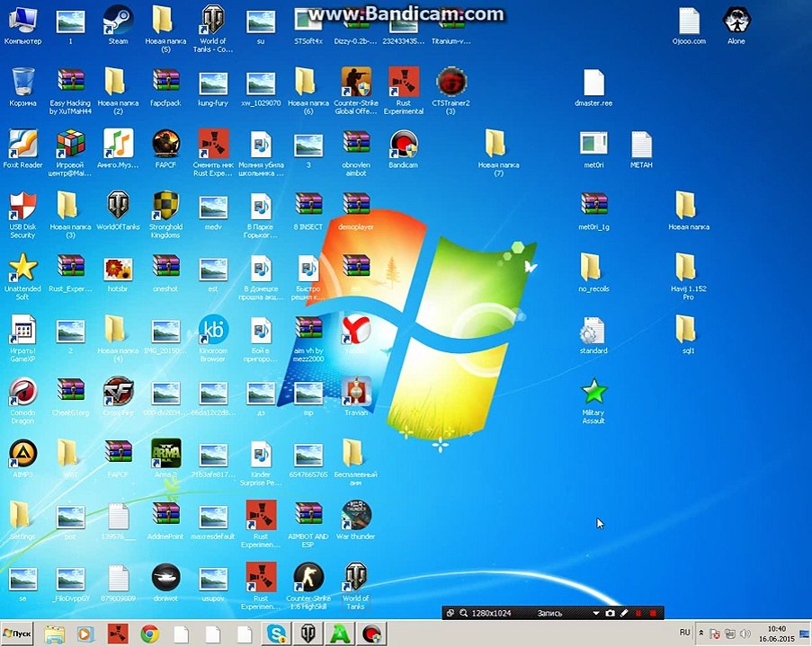Open Havij 1.152 Pro folder
This screenshot has width=812, height=647.
[x=689, y=277]
